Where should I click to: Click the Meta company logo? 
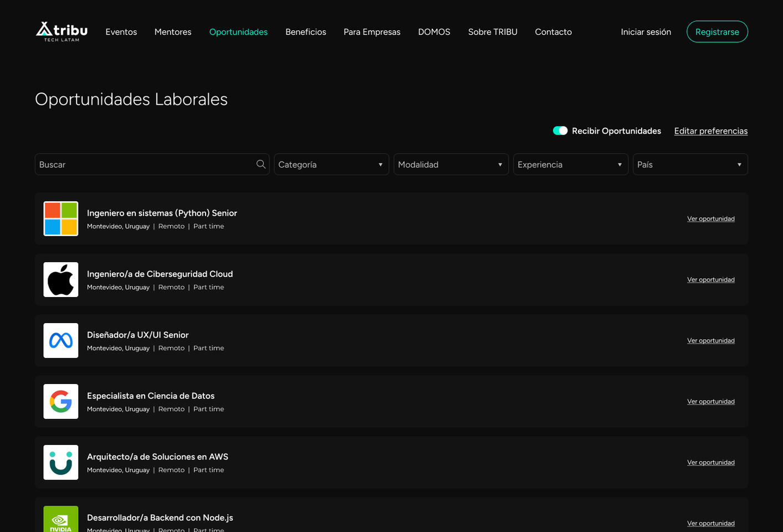point(61,341)
